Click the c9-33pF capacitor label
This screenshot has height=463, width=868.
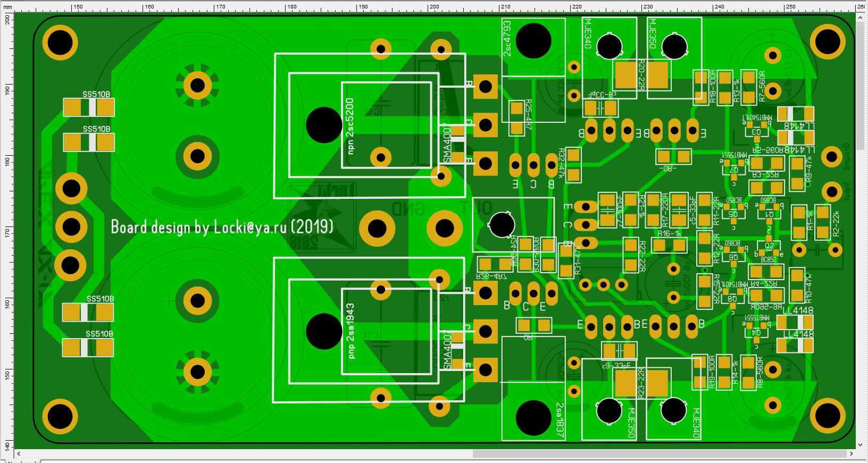coord(616,366)
